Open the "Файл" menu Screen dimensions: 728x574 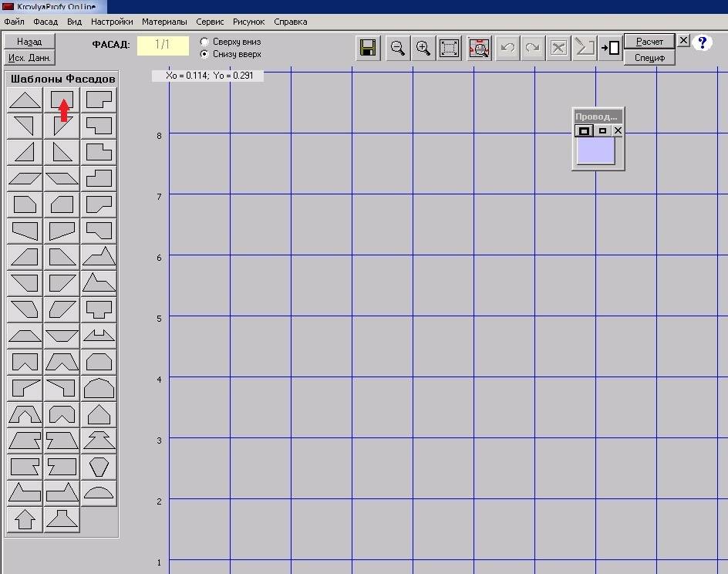pos(14,22)
